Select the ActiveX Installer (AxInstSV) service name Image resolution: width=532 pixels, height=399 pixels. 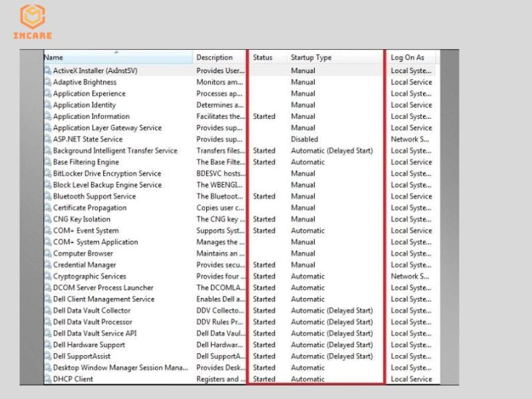[95, 70]
